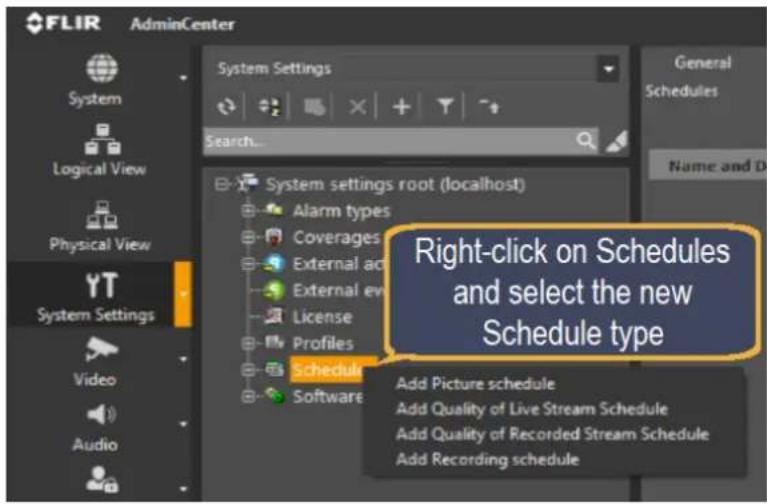Open the Audio section
Viewport: 767px width, 504px height.
96,429
